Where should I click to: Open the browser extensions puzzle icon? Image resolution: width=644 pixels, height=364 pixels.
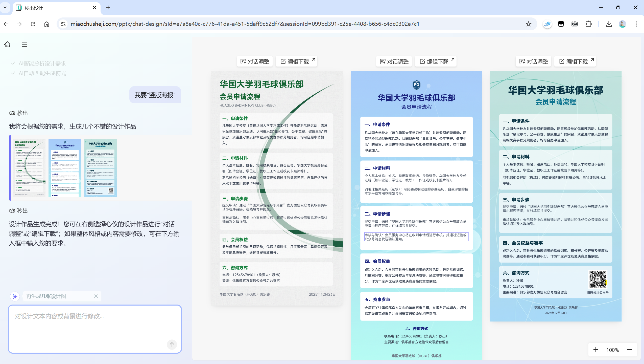pyautogui.click(x=588, y=24)
